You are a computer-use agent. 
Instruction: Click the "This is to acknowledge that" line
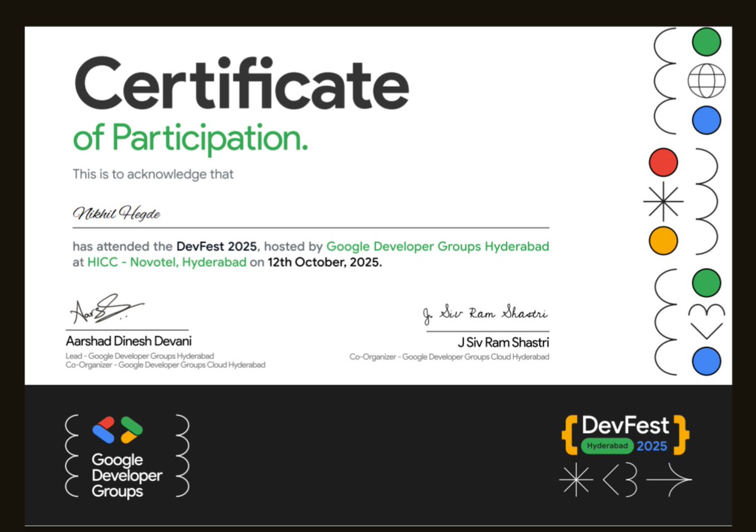(153, 174)
